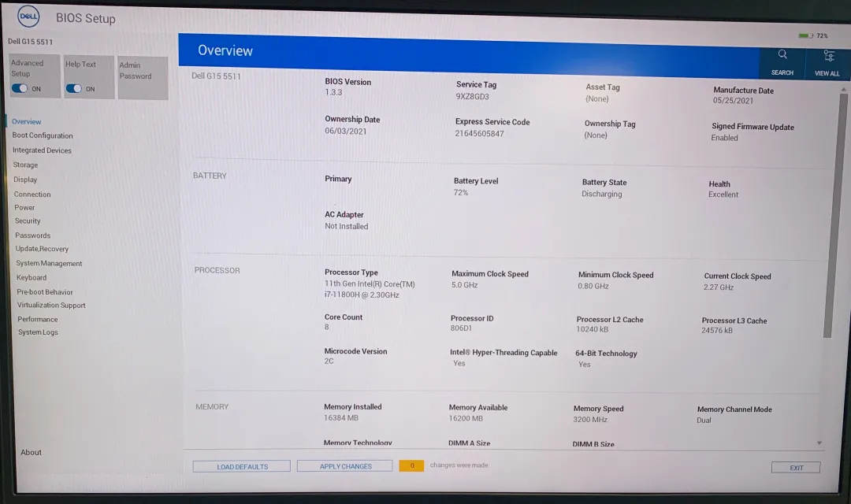The height and width of the screenshot is (504, 851).
Task: Click Signed Firmware Update Enabled value
Action: [x=725, y=138]
